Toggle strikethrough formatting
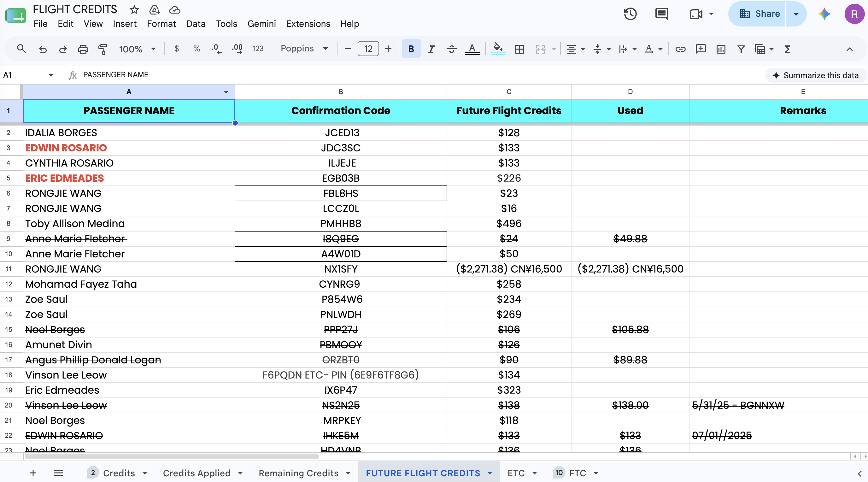Viewport: 868px width, 482px height. [x=451, y=49]
